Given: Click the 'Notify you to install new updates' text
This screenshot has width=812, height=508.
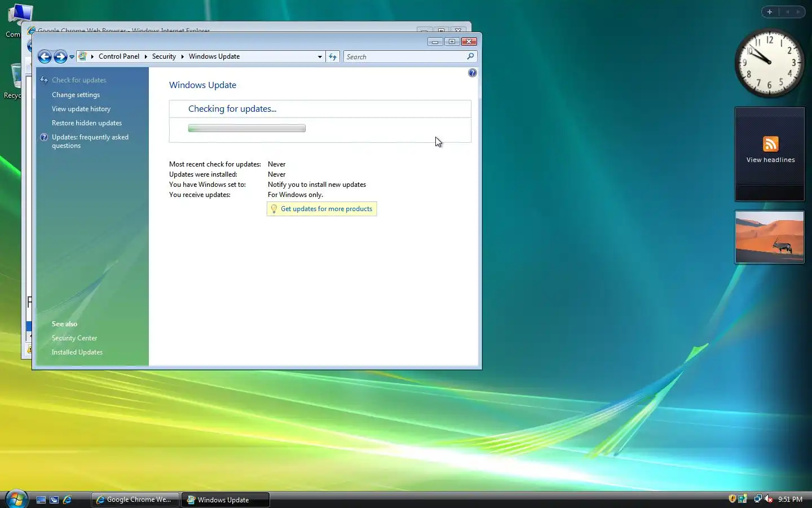Looking at the screenshot, I should 317,185.
